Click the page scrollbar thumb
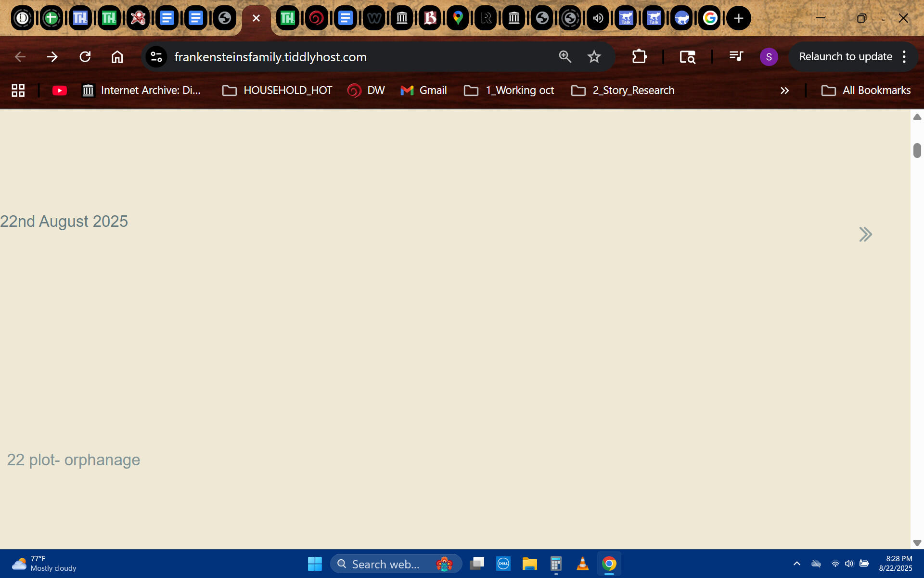Viewport: 924px width, 578px height. (x=917, y=150)
